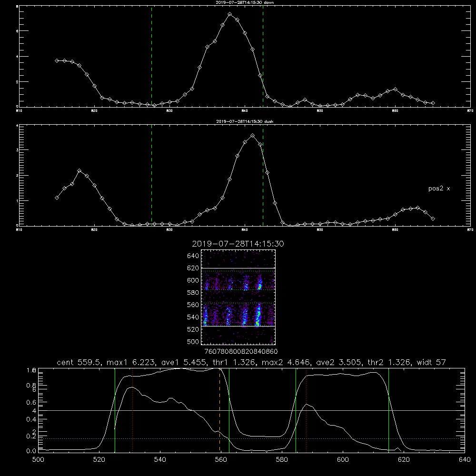Click the upper white horizontal line in spectral image
The image size is (476, 476).
point(238,268)
